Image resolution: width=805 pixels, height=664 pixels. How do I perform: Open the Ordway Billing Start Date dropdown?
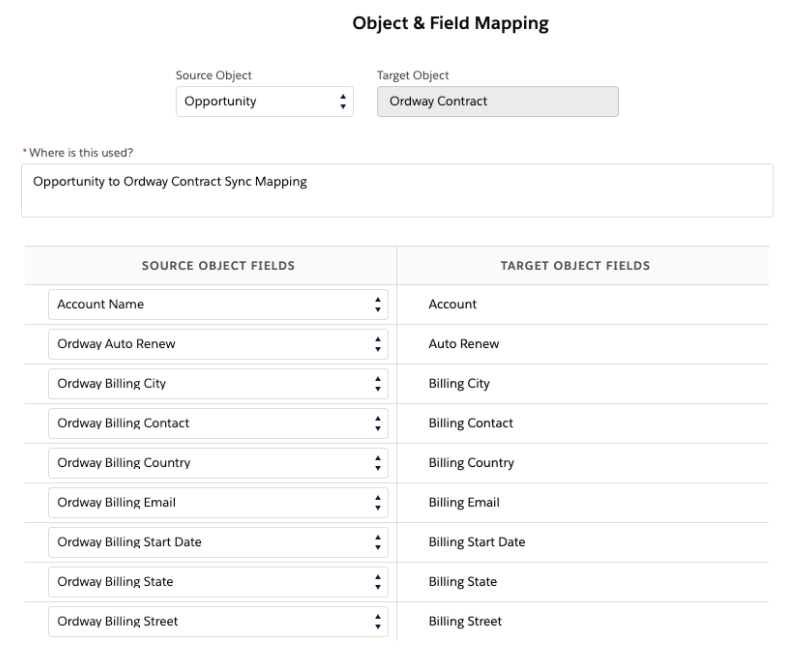[x=218, y=542]
